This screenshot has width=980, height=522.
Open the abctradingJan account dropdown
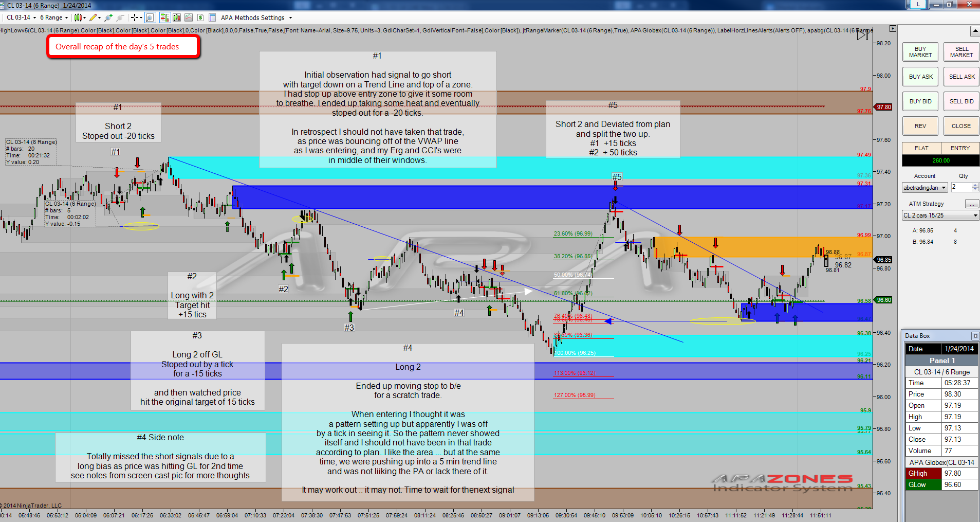point(925,188)
